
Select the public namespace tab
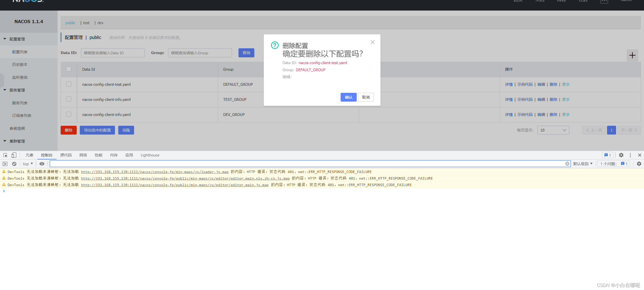[71, 23]
